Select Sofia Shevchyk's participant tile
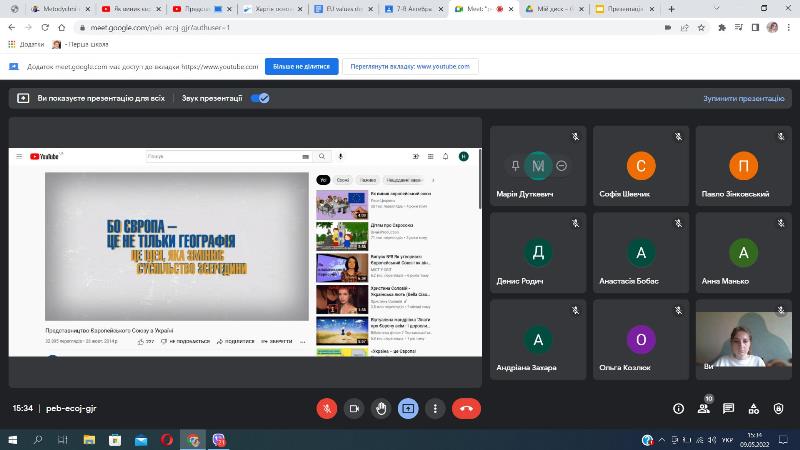This screenshot has width=800, height=450. [x=640, y=166]
